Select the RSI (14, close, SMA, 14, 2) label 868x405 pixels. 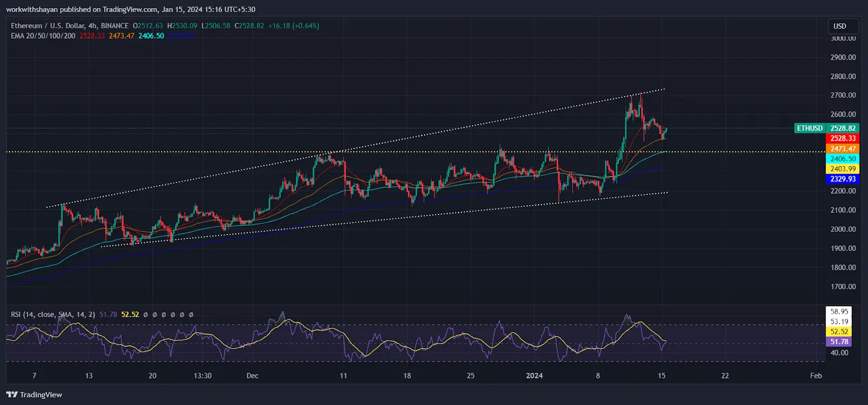pos(53,314)
